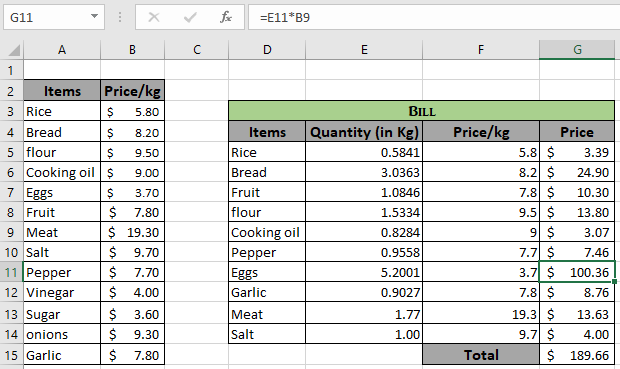Click the Cancel X icon in formula bar
This screenshot has width=620, height=369.
[154, 17]
